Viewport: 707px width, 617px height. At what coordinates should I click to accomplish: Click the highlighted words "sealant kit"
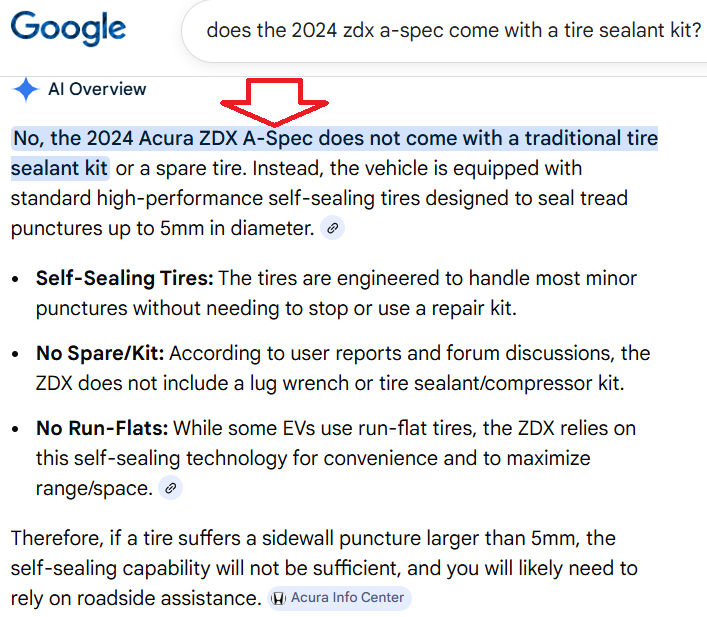(x=59, y=168)
